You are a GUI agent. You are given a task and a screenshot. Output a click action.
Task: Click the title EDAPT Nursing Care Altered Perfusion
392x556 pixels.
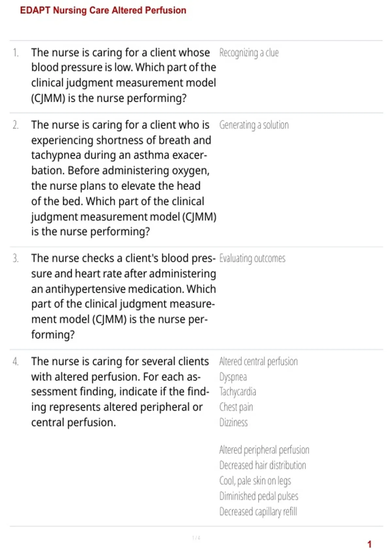pos(103,10)
